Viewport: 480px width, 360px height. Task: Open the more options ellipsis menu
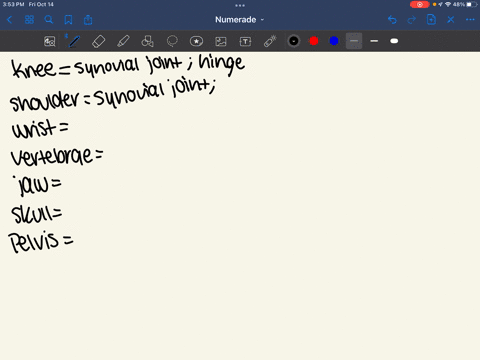pyautogui.click(x=470, y=20)
